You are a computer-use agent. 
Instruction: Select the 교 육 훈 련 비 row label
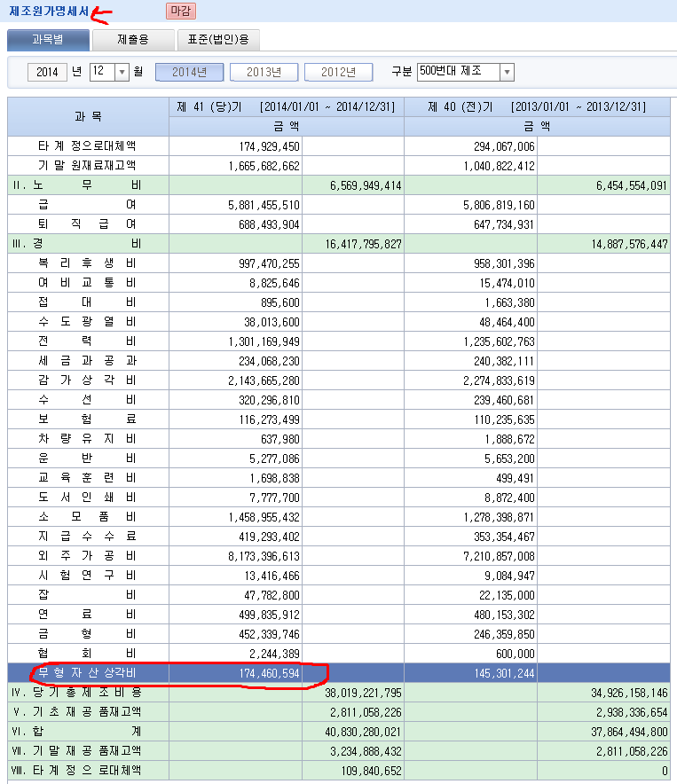tap(87, 477)
